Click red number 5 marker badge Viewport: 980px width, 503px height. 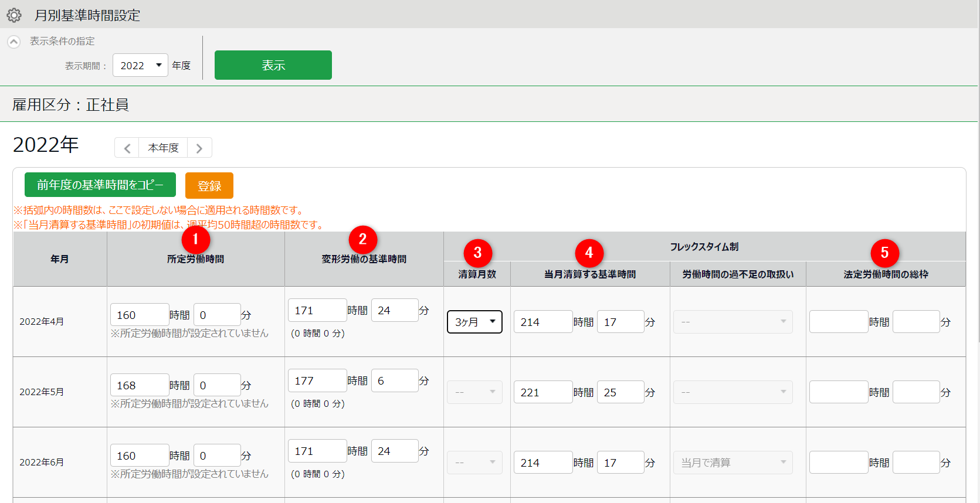click(x=884, y=253)
